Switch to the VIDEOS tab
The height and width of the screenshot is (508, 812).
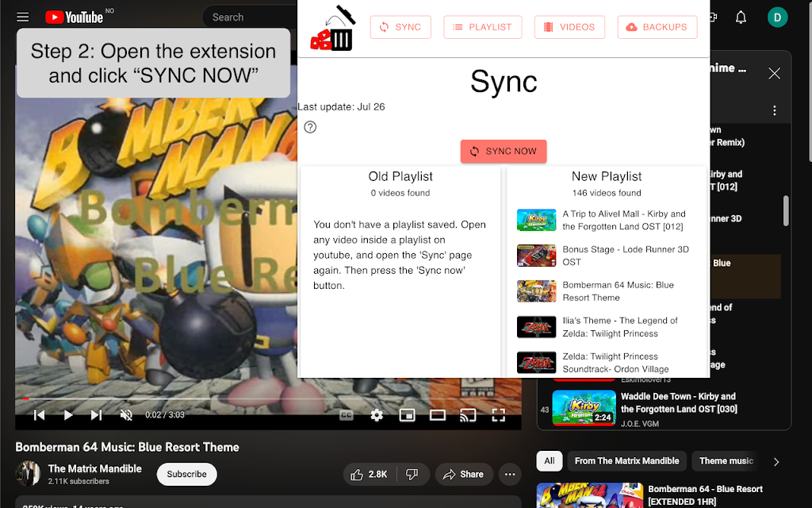pyautogui.click(x=569, y=27)
